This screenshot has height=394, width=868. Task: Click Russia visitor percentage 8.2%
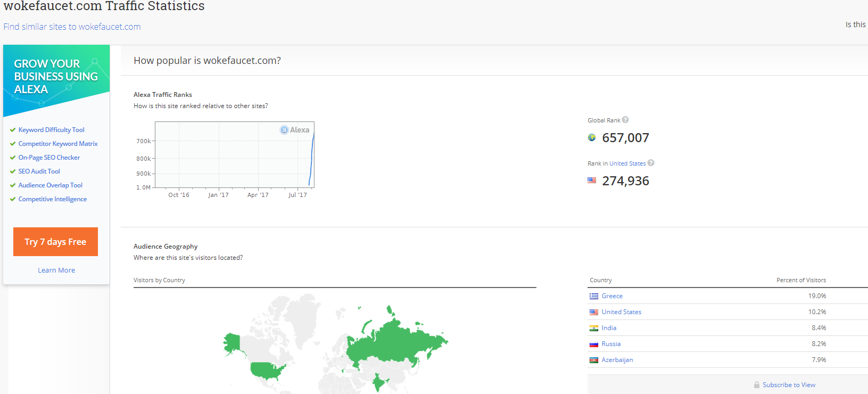(x=819, y=344)
